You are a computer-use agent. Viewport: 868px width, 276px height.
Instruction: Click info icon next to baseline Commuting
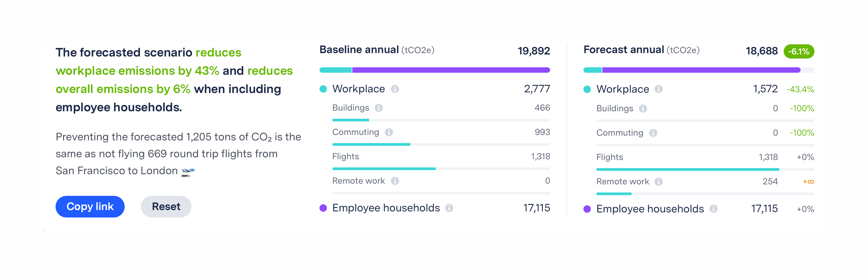(x=389, y=132)
